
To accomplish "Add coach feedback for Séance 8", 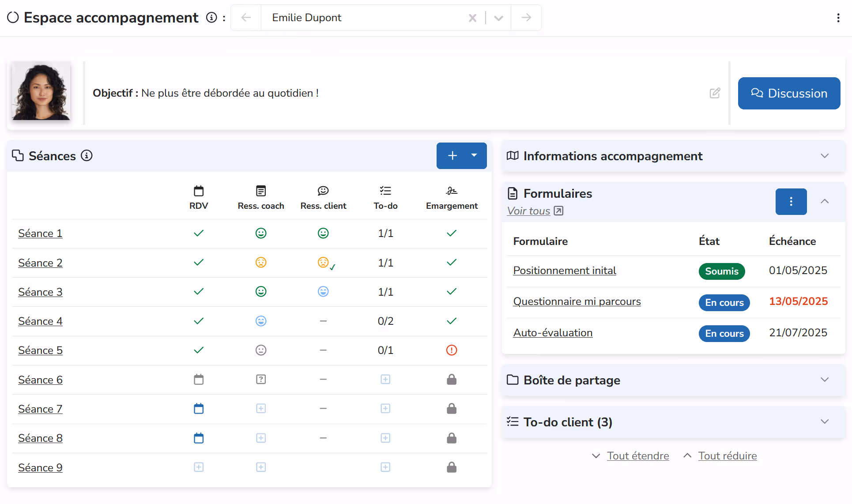I will click(x=261, y=438).
